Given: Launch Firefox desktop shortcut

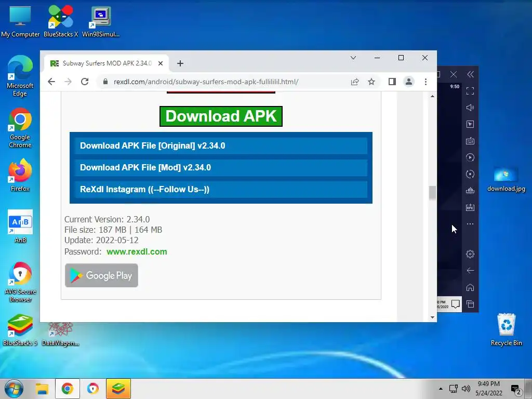Looking at the screenshot, I should (x=20, y=176).
